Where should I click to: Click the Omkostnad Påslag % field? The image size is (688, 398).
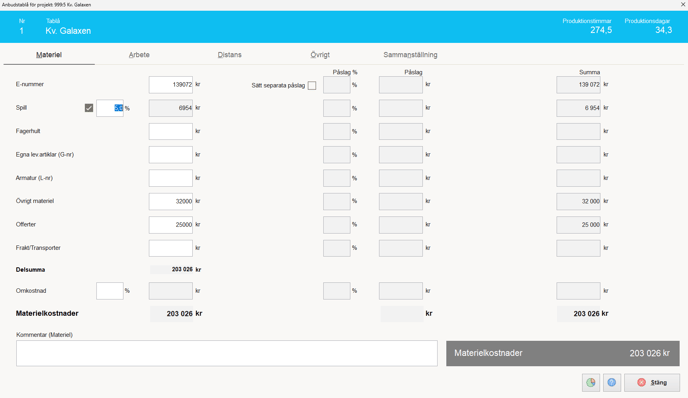(337, 291)
